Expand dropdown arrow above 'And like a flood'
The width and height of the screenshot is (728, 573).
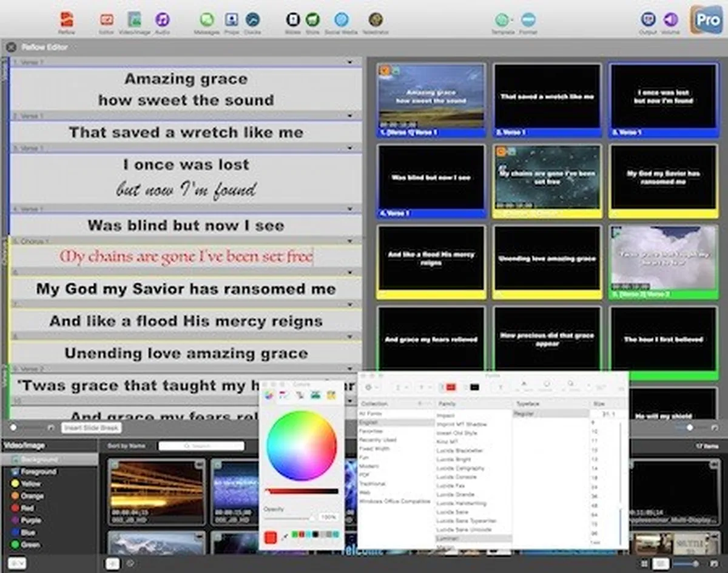350,304
